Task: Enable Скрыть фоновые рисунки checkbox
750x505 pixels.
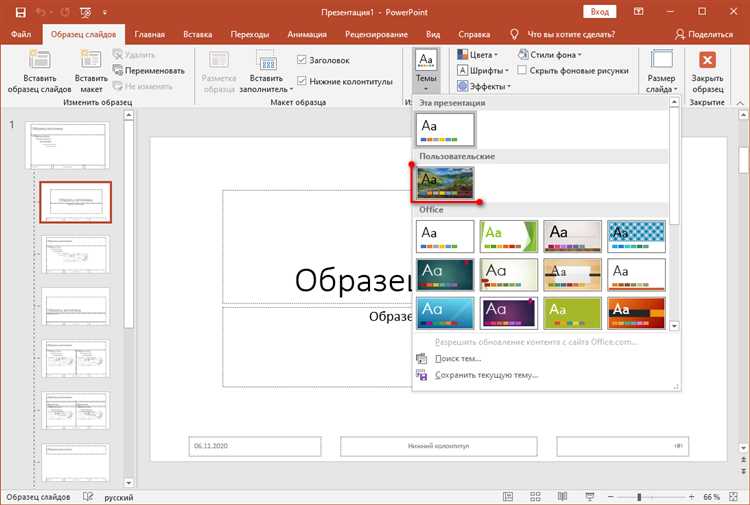Action: (x=523, y=71)
